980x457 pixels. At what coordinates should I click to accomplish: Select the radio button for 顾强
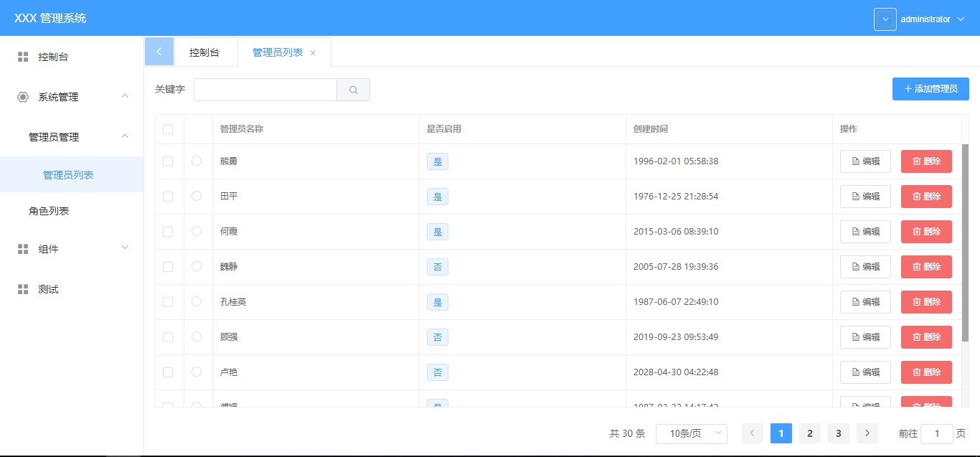coord(197,336)
